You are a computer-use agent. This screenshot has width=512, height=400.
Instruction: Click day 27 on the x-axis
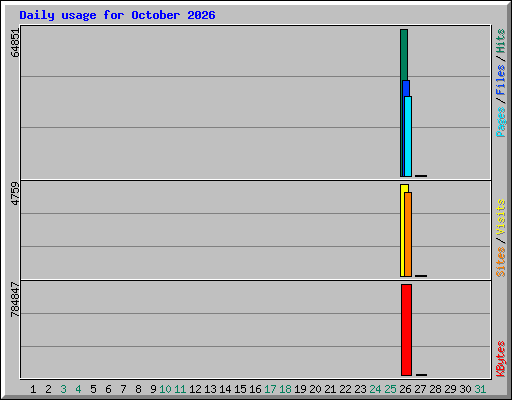(420, 389)
